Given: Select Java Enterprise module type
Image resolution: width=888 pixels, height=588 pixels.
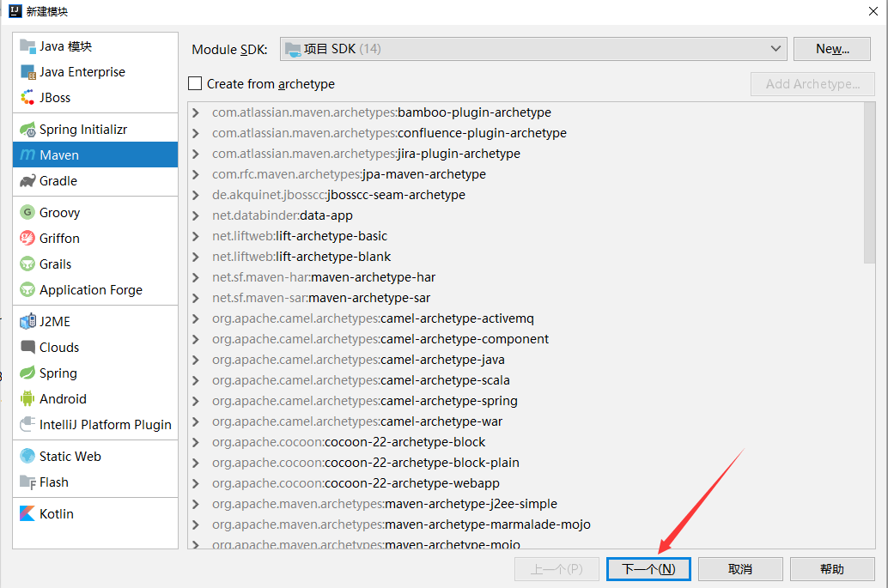Looking at the screenshot, I should [95, 72].
